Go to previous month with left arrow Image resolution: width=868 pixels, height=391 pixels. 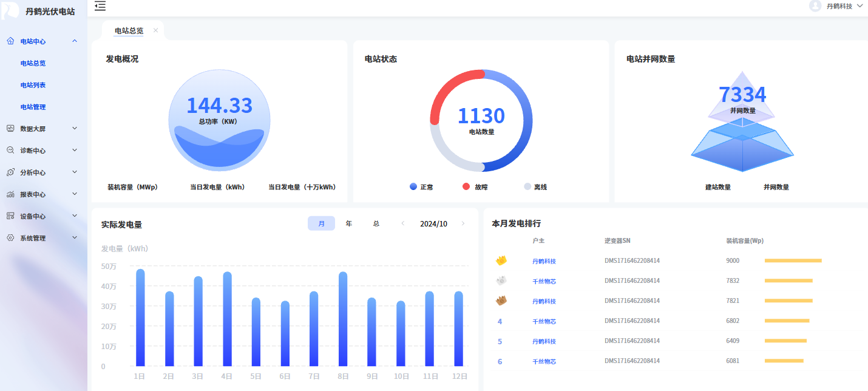(x=402, y=223)
